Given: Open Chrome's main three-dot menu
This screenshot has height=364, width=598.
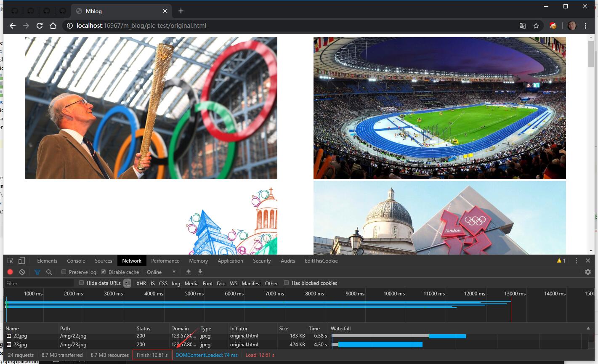Looking at the screenshot, I should (585, 26).
